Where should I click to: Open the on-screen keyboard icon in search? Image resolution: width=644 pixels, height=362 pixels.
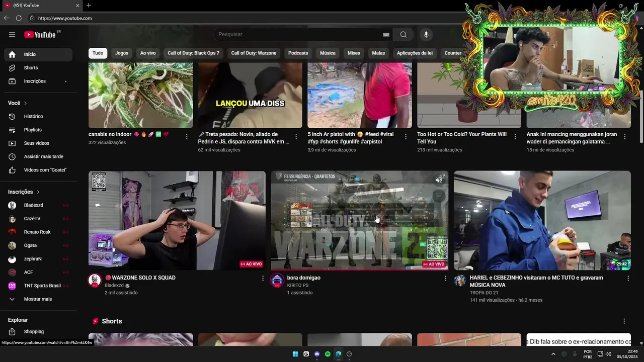(x=386, y=35)
